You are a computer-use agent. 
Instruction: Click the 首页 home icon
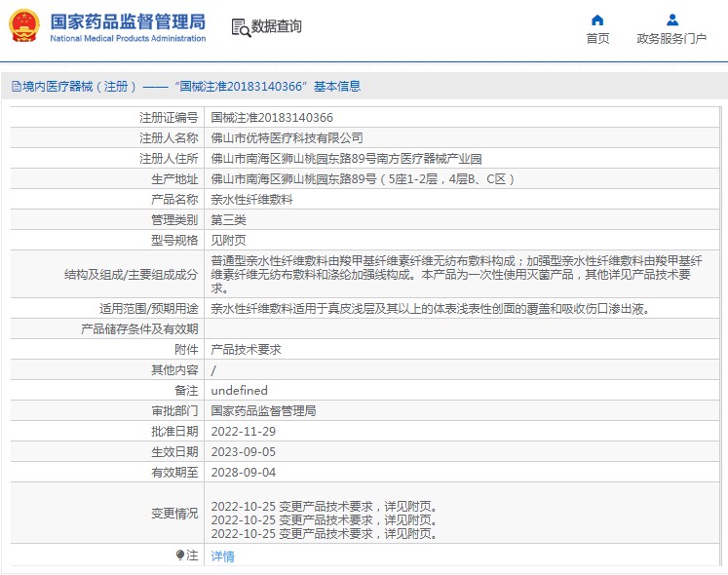point(597,19)
